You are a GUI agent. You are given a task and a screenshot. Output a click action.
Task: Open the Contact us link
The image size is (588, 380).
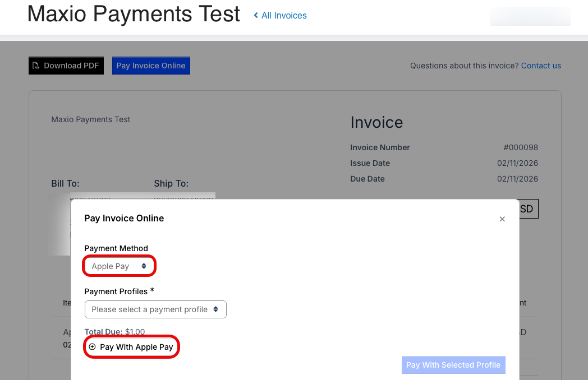(541, 66)
